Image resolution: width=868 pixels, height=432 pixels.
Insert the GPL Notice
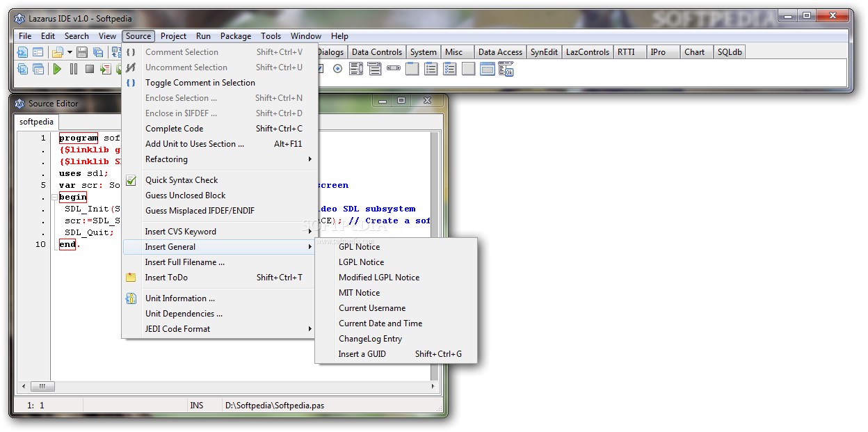click(x=396, y=247)
